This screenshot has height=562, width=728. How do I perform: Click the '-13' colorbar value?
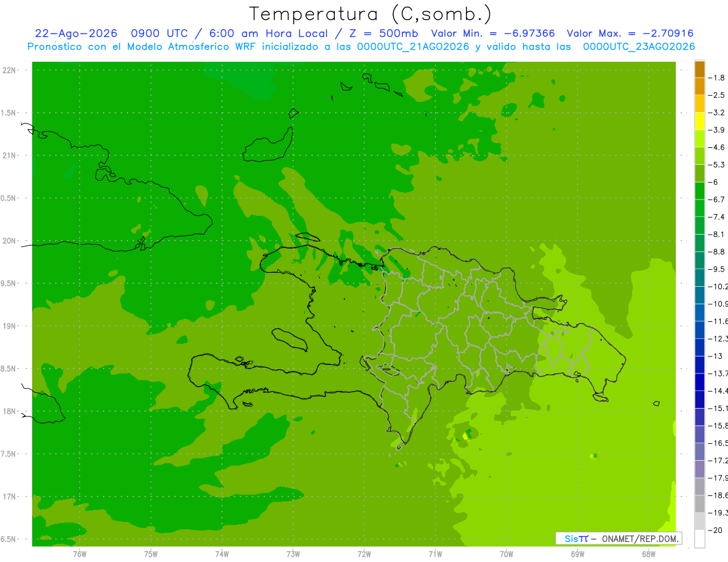[x=715, y=356]
